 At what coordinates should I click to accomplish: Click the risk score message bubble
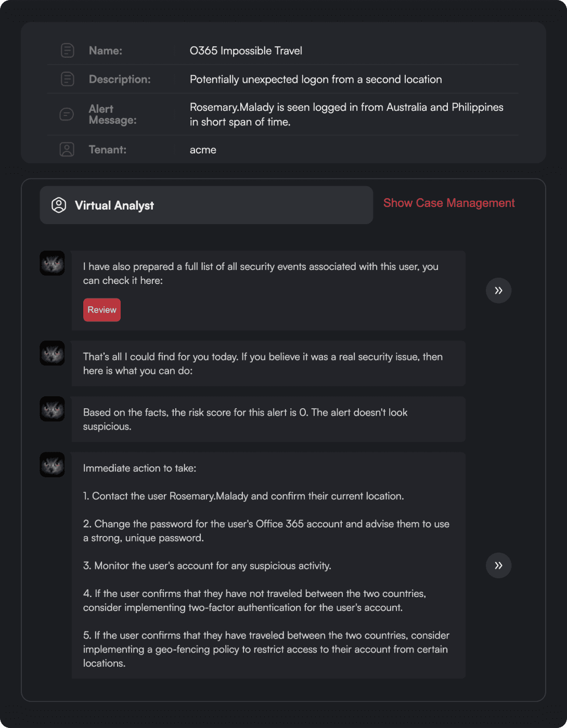[268, 419]
